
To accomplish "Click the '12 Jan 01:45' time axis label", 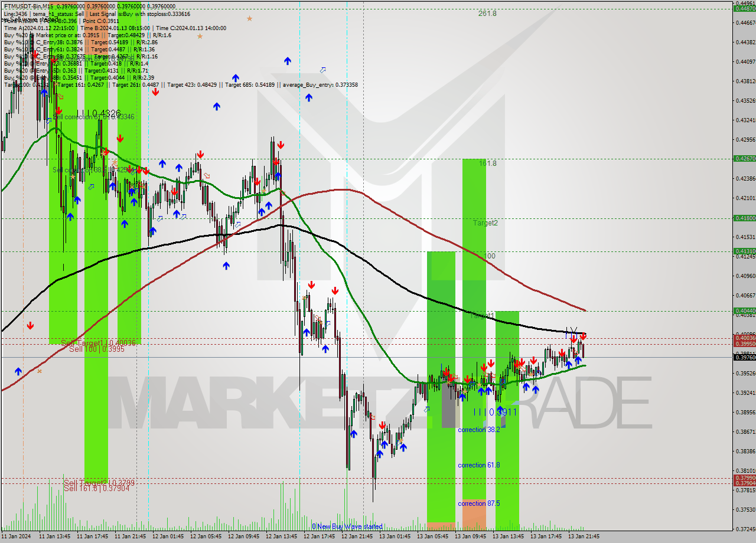I will tap(169, 537).
